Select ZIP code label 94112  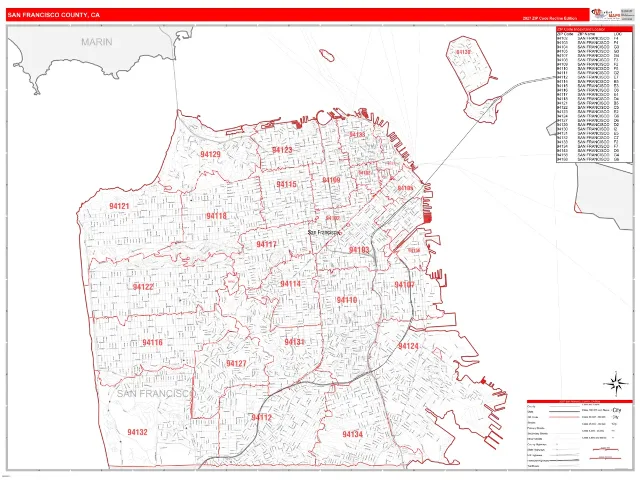262,417
